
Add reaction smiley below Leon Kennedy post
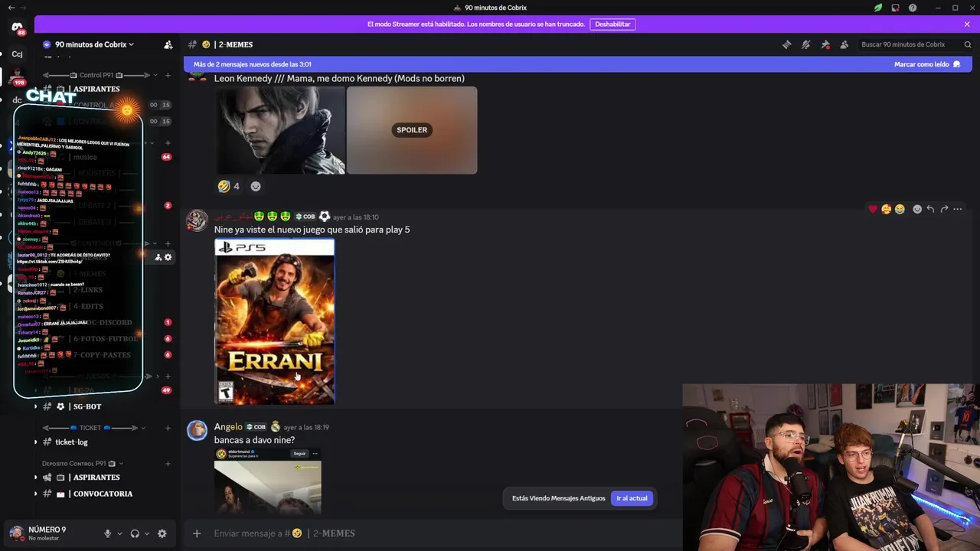coord(256,186)
